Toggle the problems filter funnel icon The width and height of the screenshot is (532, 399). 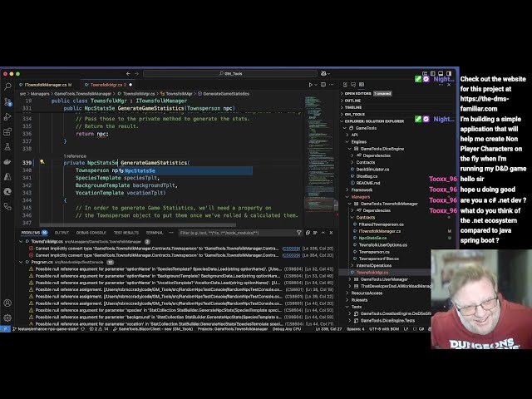(x=297, y=233)
